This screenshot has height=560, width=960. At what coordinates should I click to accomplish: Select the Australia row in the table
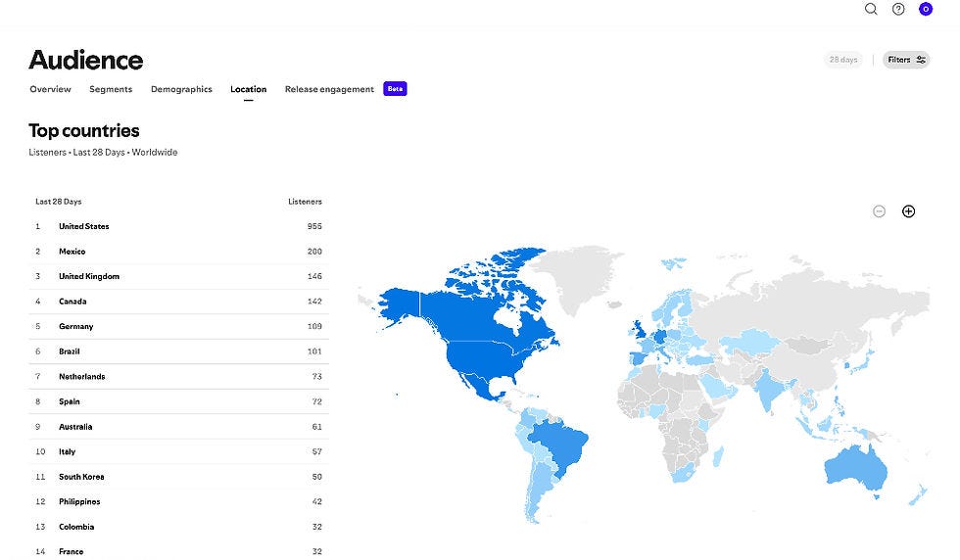click(x=178, y=427)
